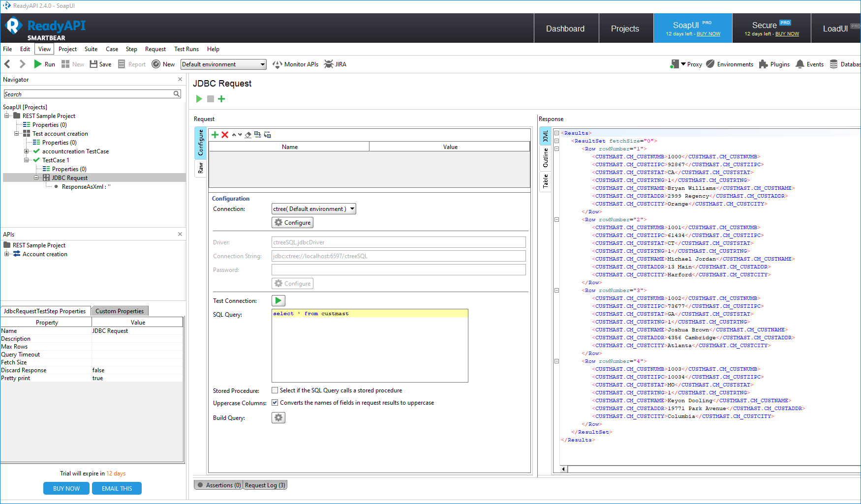Open the ctree Connection dropdown
Image resolution: width=861 pixels, height=504 pixels.
click(314, 209)
